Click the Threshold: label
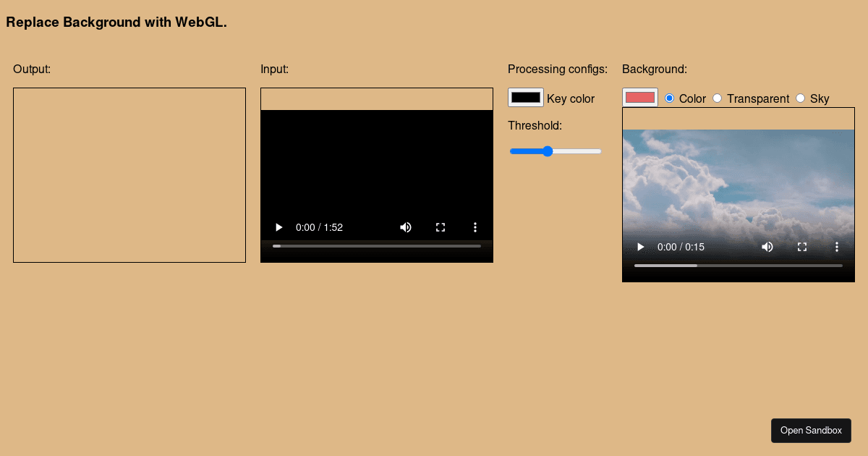The height and width of the screenshot is (456, 868). (535, 125)
